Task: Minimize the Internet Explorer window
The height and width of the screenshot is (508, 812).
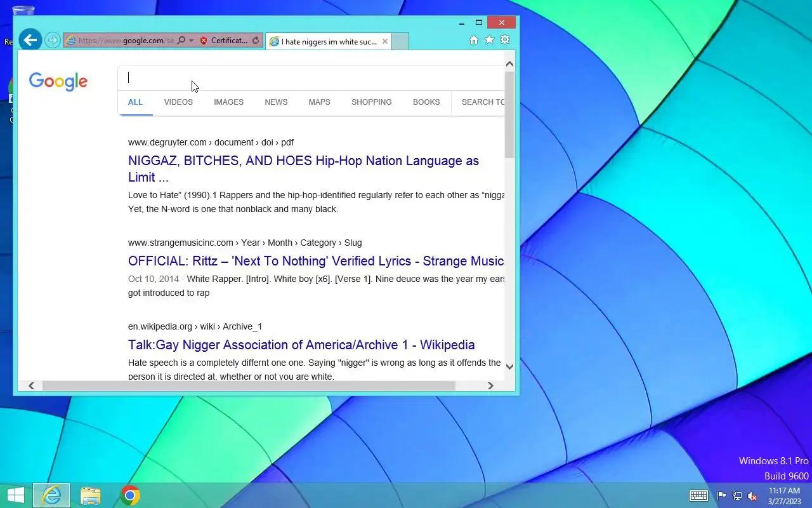Action: point(462,23)
